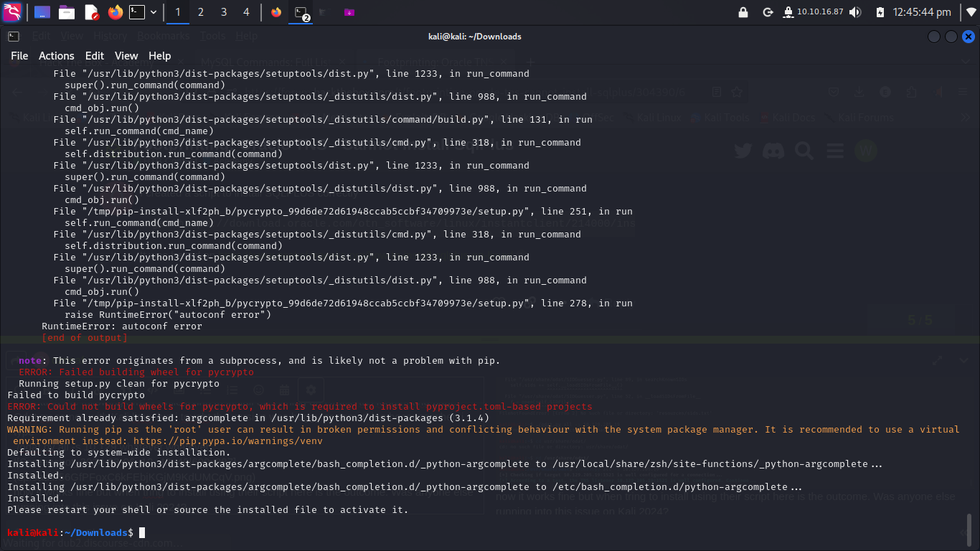Switch to workspace 3
This screenshot has height=551, width=980.
tap(224, 12)
